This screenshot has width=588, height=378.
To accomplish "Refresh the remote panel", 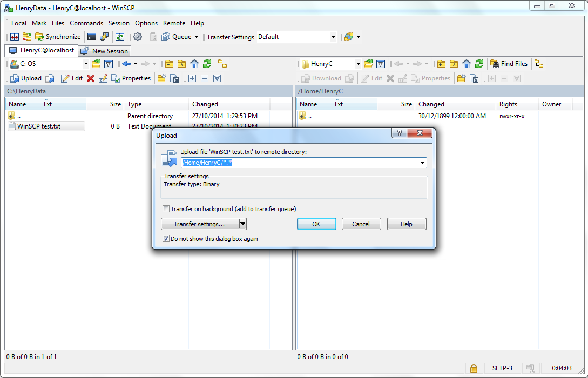I will pyautogui.click(x=479, y=64).
